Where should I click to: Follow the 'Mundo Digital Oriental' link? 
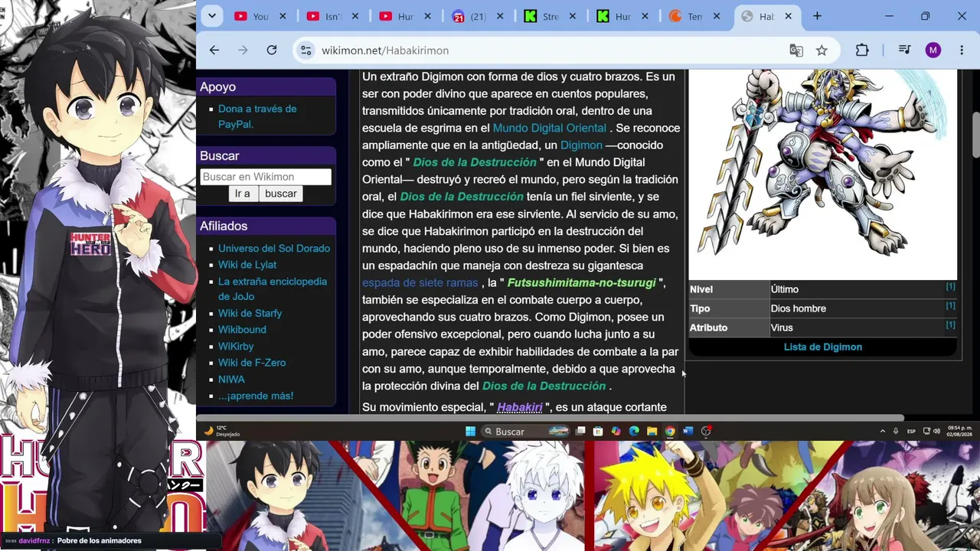tap(550, 128)
